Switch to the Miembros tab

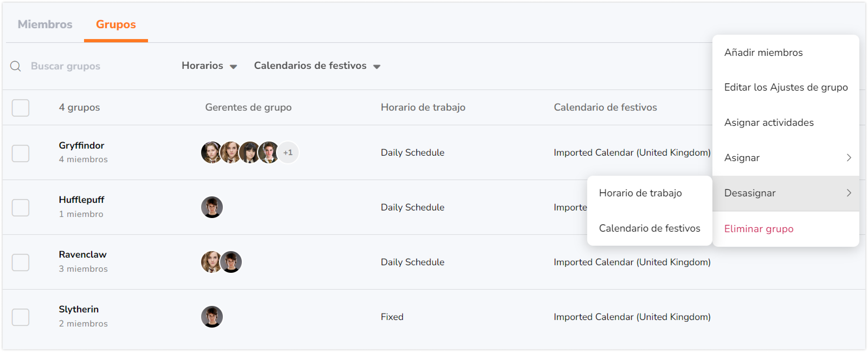pos(45,24)
